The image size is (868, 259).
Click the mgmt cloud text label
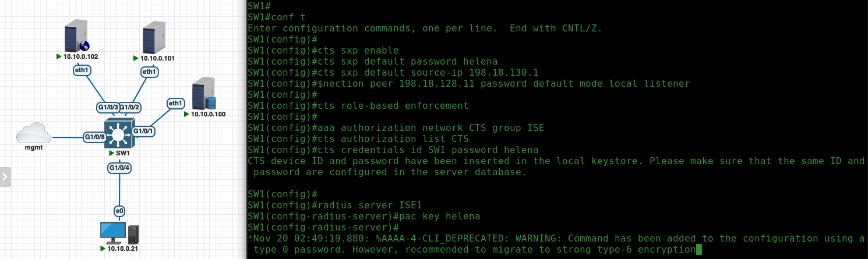click(x=34, y=148)
